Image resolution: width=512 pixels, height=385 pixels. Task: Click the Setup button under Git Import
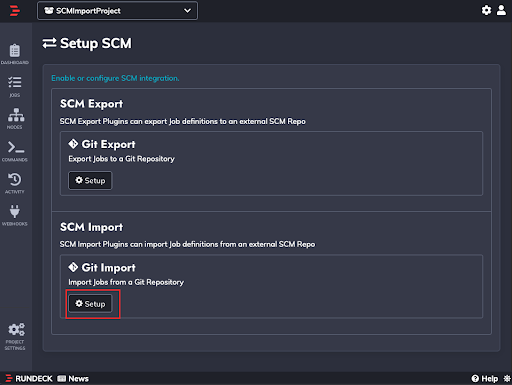[x=90, y=304]
